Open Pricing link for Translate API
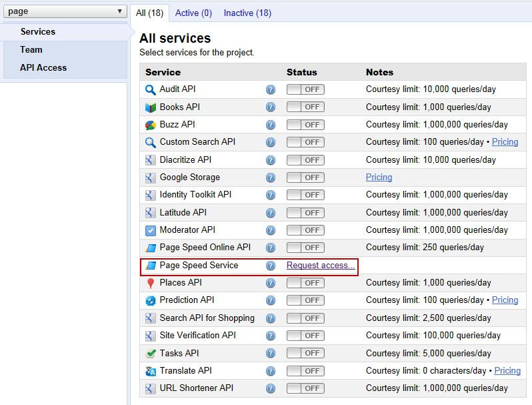This screenshot has width=532, height=405. pyautogui.click(x=507, y=371)
